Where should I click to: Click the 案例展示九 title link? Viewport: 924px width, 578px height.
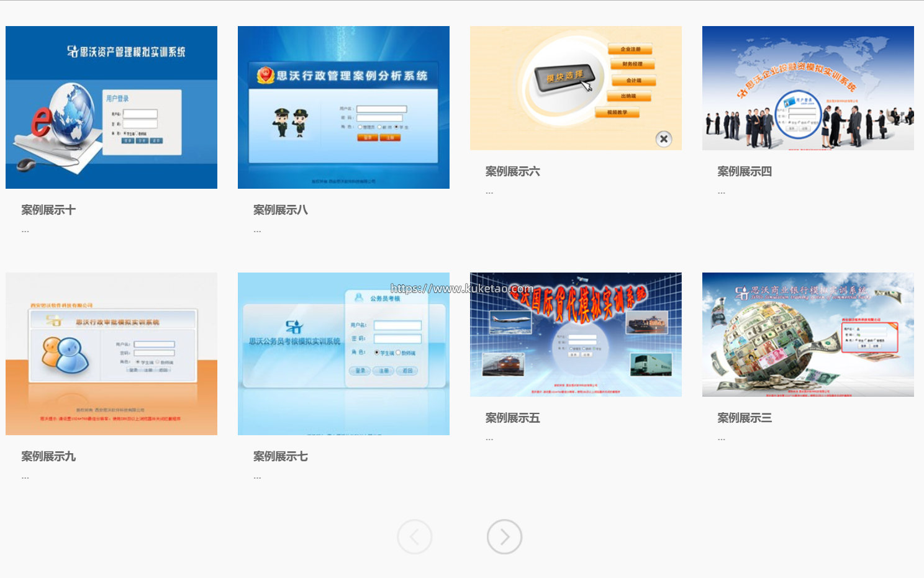[x=48, y=456]
